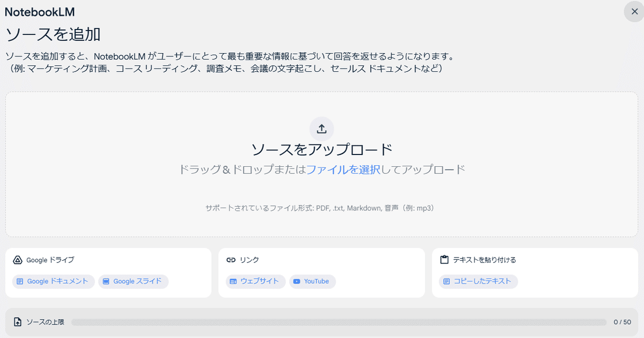Viewport: 644px width, 338px height.
Task: Open Google ドキュメント as a source
Action: pyautogui.click(x=53, y=281)
